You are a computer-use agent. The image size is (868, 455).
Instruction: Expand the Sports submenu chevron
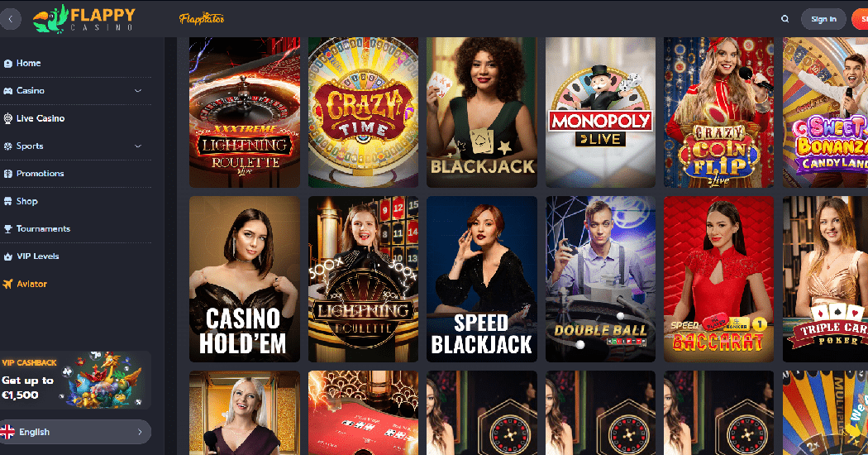tap(138, 146)
